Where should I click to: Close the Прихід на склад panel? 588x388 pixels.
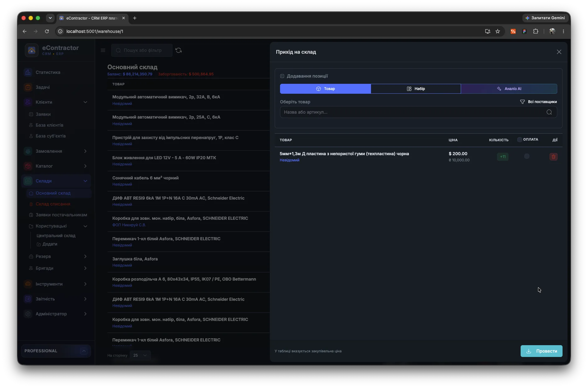[559, 52]
